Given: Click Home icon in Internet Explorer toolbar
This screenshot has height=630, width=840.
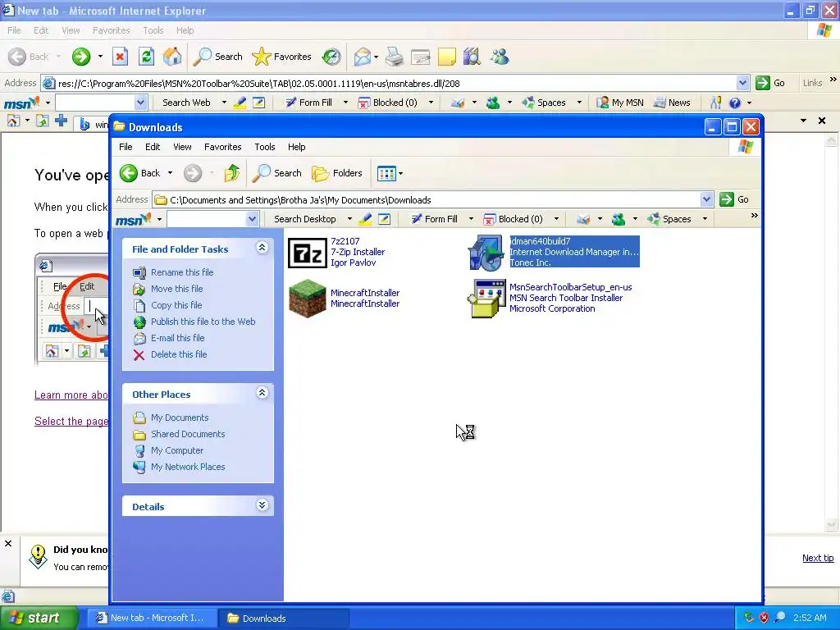Looking at the screenshot, I should click(x=172, y=57).
